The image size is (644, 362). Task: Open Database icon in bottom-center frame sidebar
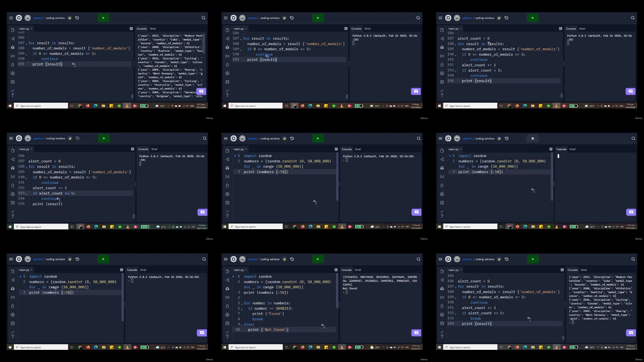click(x=227, y=323)
